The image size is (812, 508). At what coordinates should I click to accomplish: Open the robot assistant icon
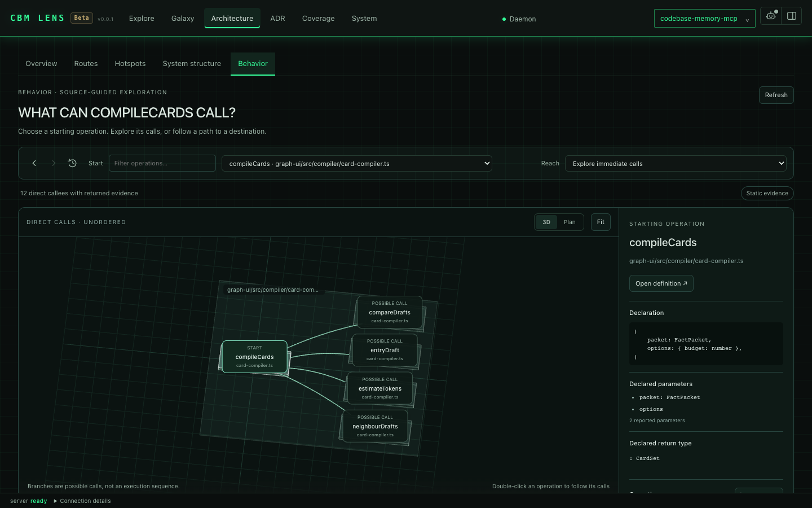point(771,16)
